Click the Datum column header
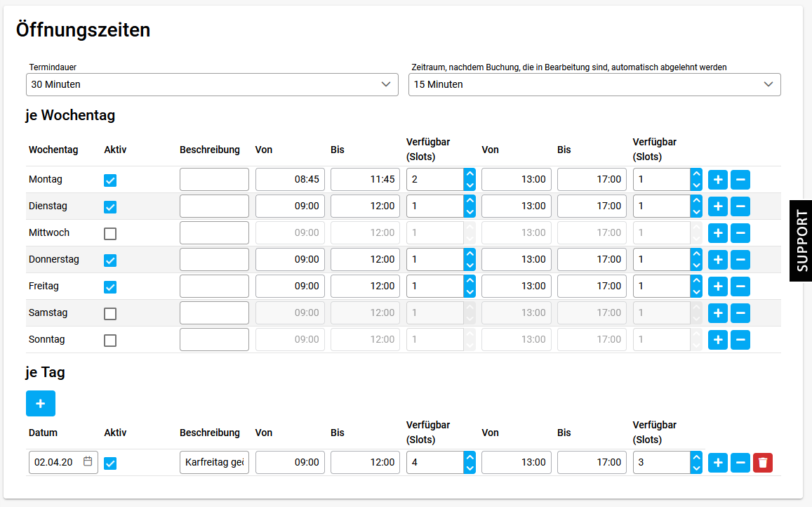Viewport: 812px width, 507px height. click(x=43, y=433)
